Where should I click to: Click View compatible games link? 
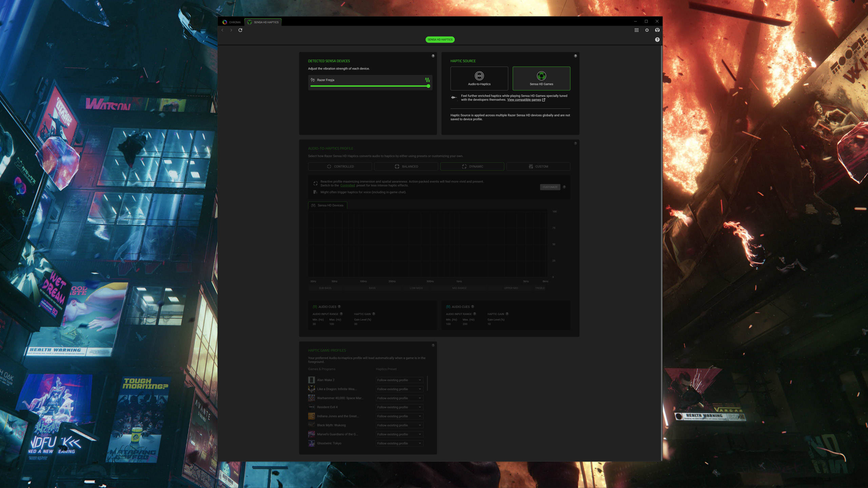(x=524, y=100)
